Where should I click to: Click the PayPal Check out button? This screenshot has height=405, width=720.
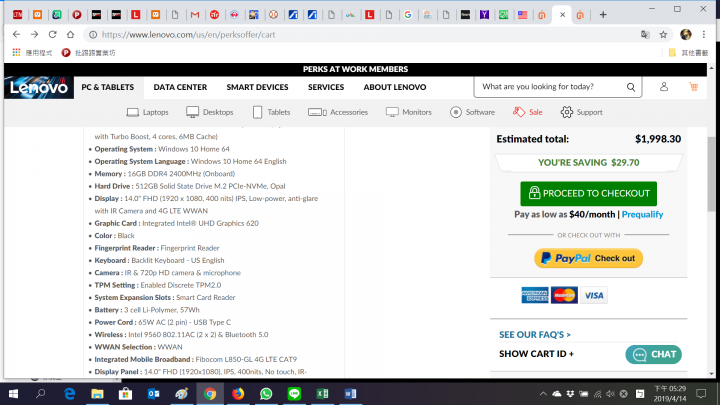(x=588, y=258)
